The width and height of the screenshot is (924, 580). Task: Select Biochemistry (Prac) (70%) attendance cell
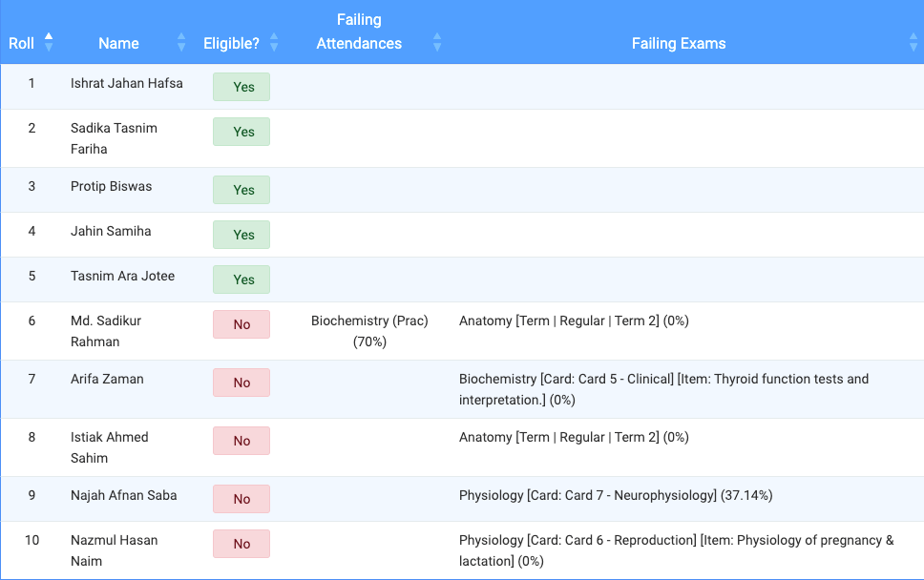(x=369, y=331)
